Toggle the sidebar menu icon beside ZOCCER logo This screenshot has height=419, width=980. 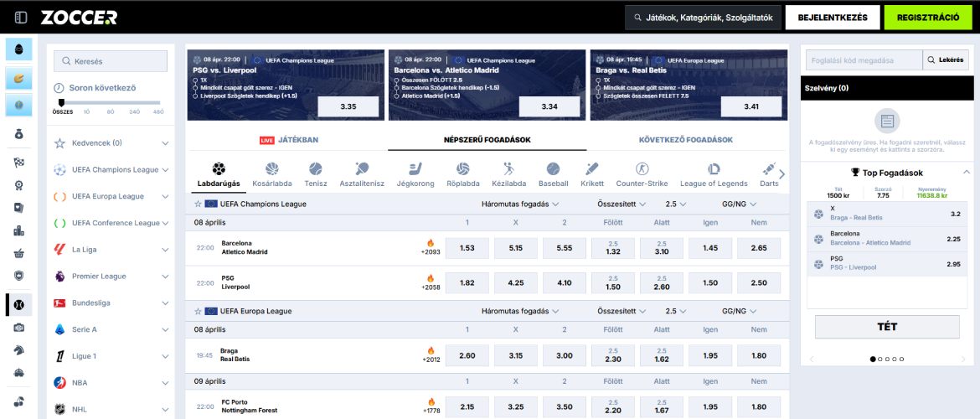pos(21,18)
